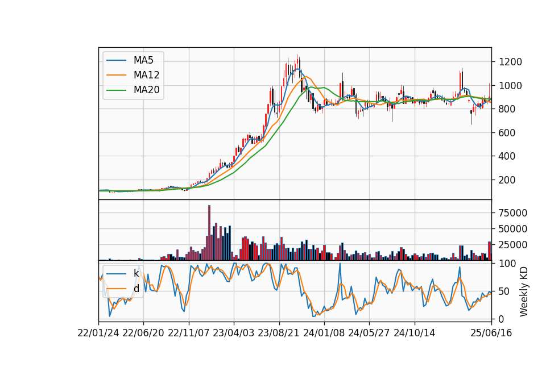Click the blue MA5 legend line sample
Image resolution: width=546 pixels, height=392 pixels.
click(116, 60)
